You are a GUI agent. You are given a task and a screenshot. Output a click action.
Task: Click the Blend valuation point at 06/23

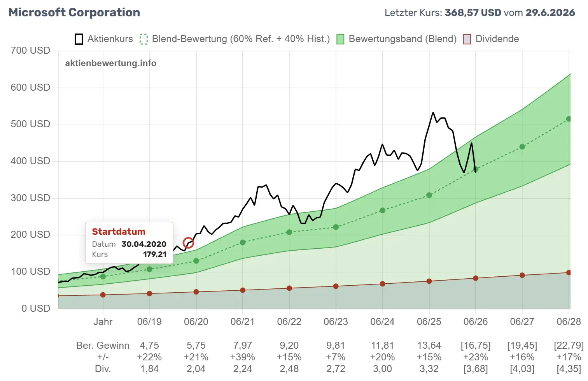[x=336, y=227]
